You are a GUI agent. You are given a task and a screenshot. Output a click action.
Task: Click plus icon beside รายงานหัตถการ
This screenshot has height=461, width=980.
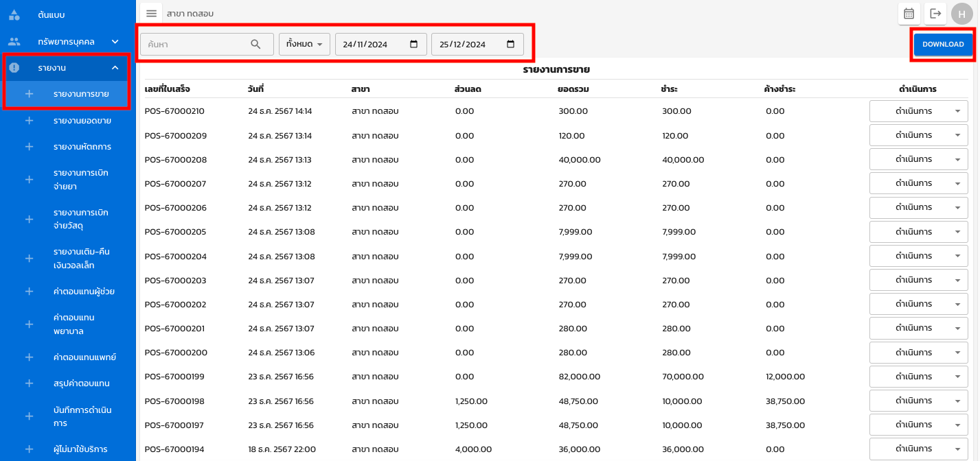pos(29,147)
